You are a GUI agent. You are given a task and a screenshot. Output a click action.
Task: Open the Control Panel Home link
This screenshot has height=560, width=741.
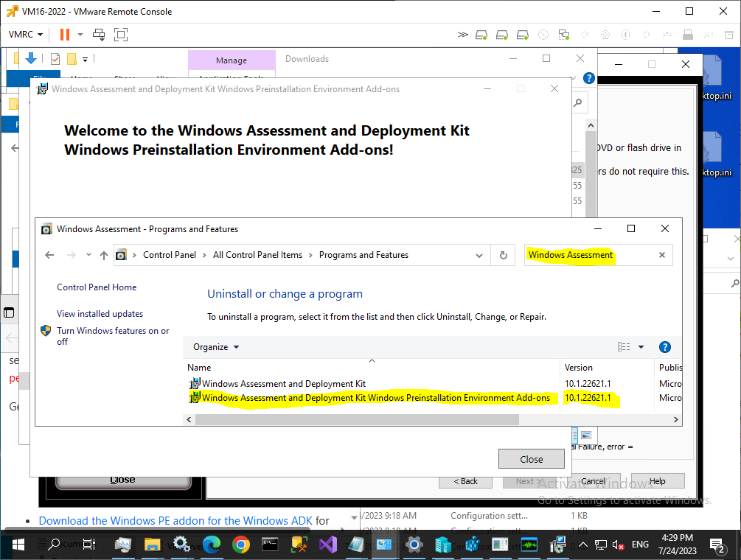coord(97,287)
